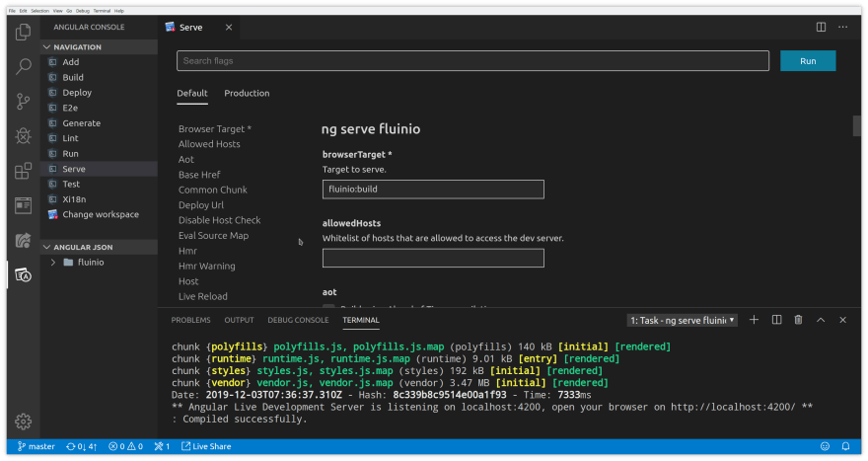
Task: Open the Debug view bug icon
Action: click(23, 136)
